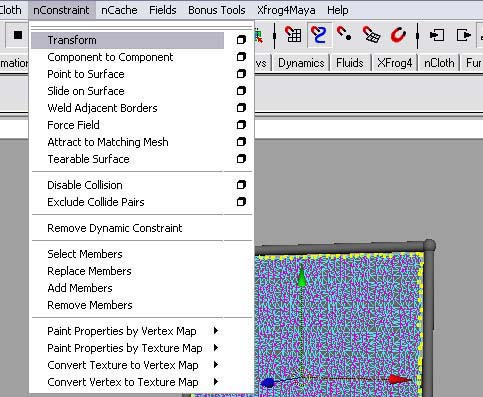Open Tearable Surface options box

[x=241, y=159]
